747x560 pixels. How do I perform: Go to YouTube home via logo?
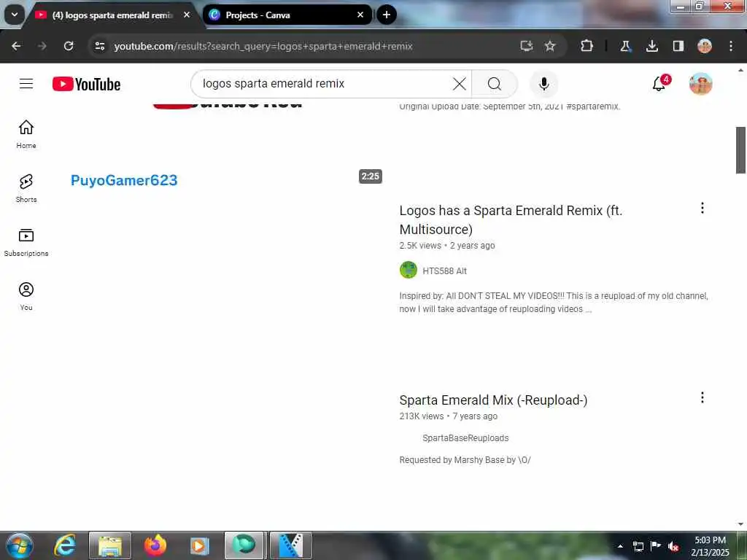(86, 84)
